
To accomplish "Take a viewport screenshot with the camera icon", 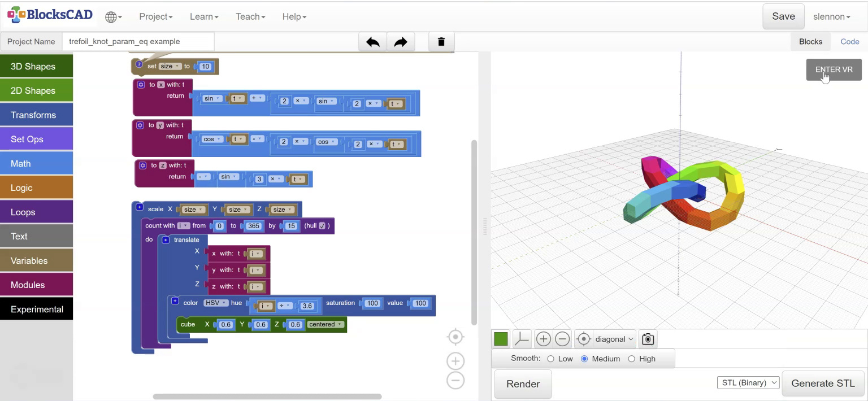I will (647, 338).
